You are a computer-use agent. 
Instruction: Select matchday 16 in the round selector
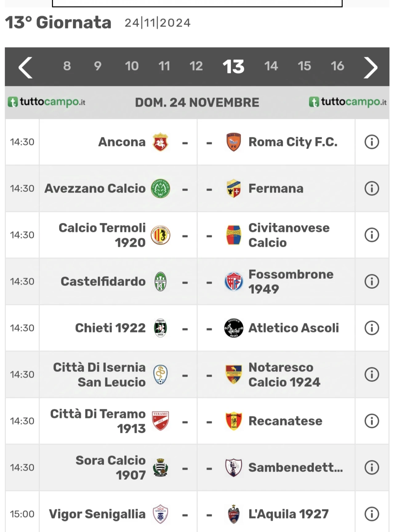[337, 66]
